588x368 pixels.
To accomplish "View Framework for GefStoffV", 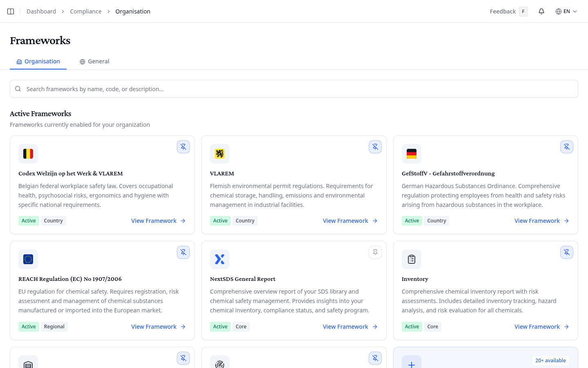I will 542,221.
